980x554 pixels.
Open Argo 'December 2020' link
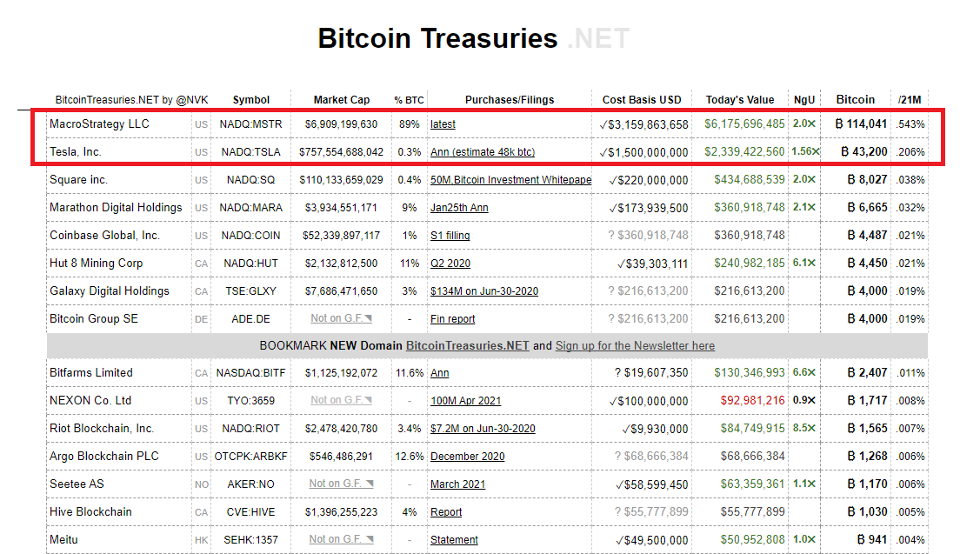click(x=468, y=457)
